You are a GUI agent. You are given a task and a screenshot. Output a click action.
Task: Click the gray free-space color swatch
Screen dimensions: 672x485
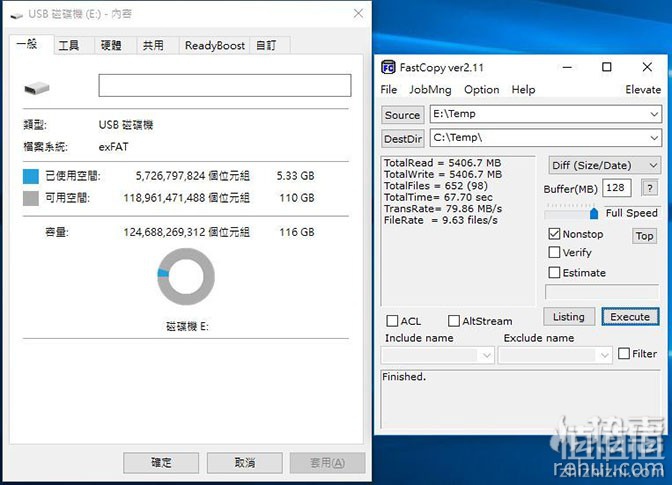coord(31,198)
